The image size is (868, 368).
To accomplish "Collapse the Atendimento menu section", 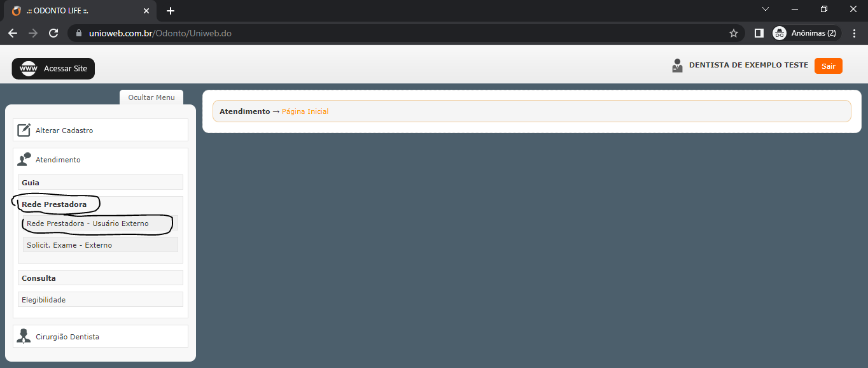I will point(101,160).
